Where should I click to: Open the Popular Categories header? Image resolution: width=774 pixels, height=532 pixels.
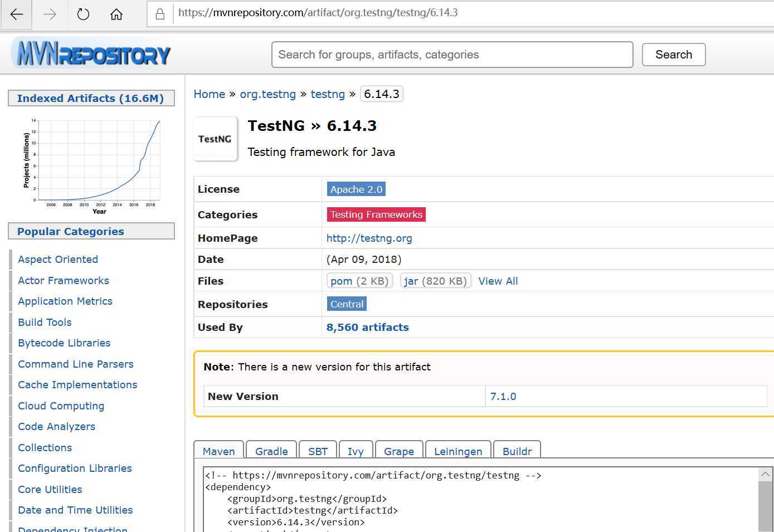click(x=91, y=231)
